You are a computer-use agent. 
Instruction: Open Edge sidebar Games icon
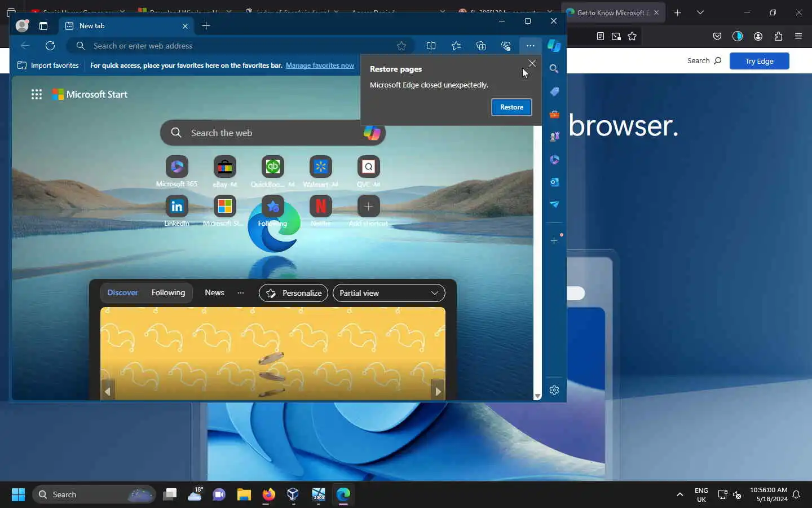[554, 137]
